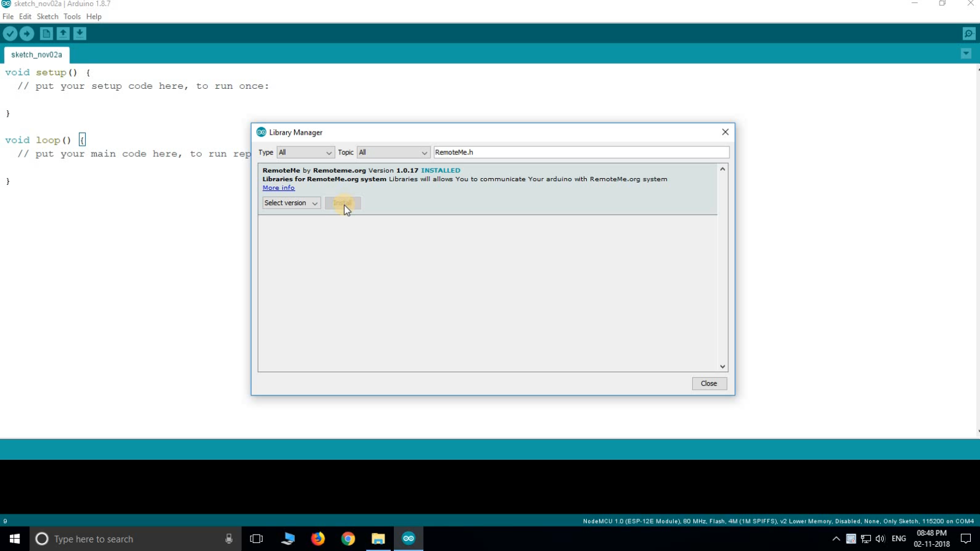
Task: Open the Topic filter dropdown
Action: pos(393,152)
